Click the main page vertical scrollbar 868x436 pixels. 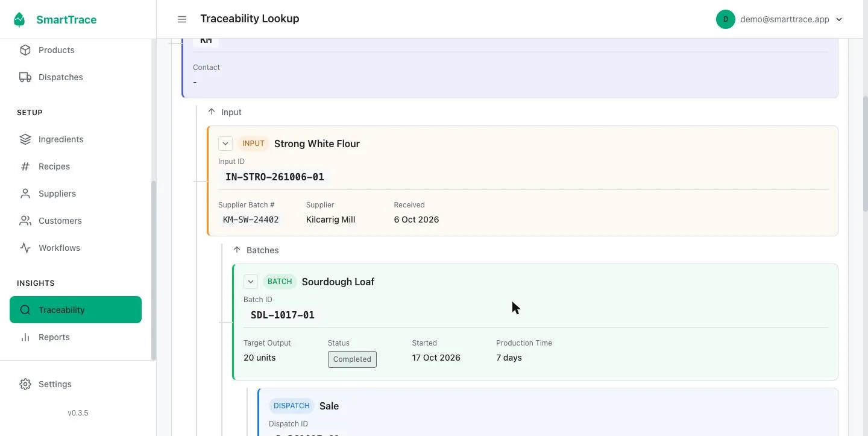pos(865,154)
